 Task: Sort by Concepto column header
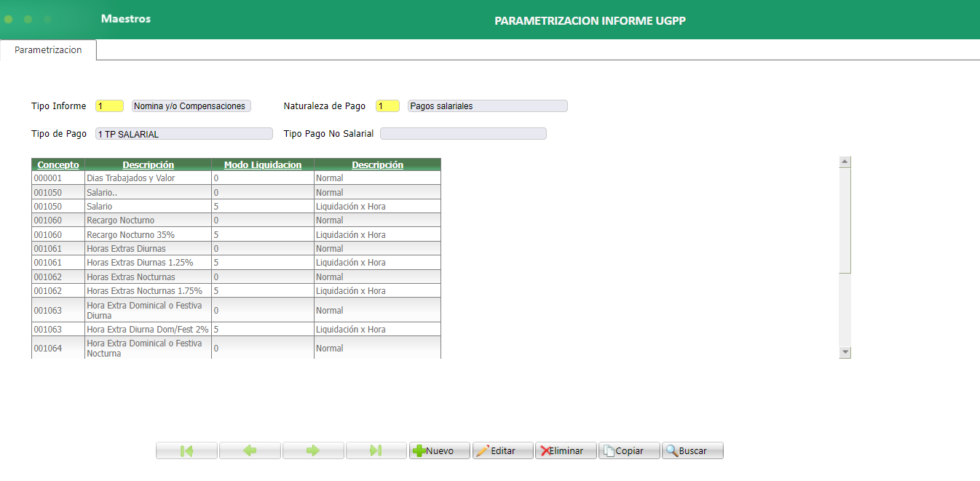click(58, 165)
